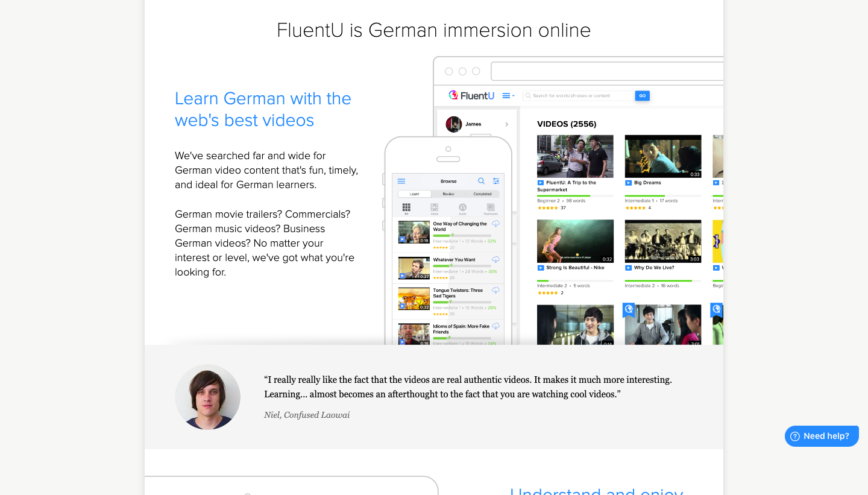Click the progress bar under 'Why Do We Live?'
The image size is (868, 495).
click(662, 280)
